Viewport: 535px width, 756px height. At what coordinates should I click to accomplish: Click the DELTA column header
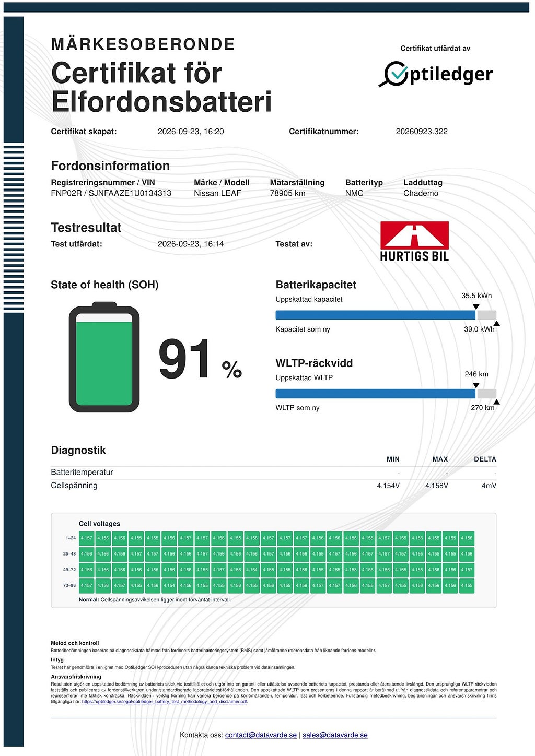(485, 459)
